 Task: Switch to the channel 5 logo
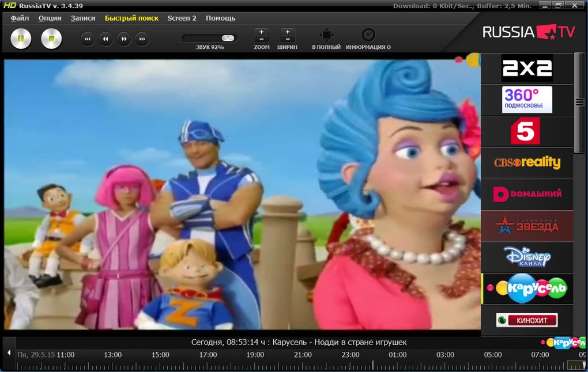(527, 131)
